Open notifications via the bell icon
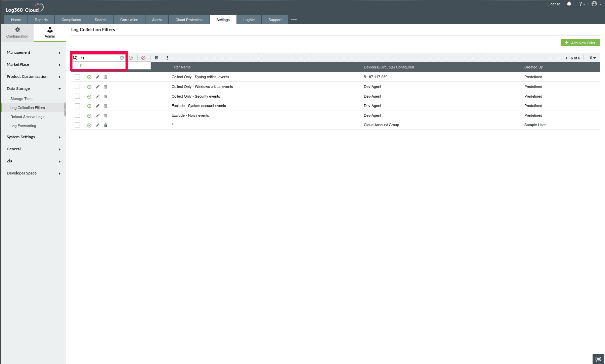The width and height of the screenshot is (605, 364). coord(569,4)
